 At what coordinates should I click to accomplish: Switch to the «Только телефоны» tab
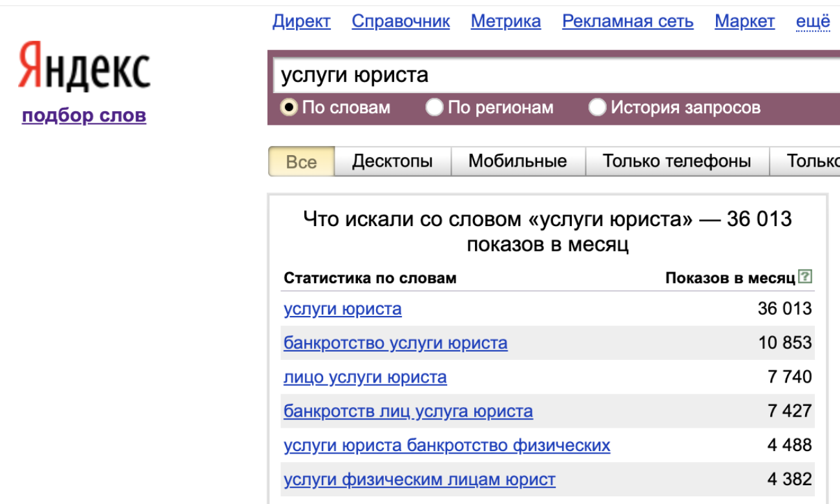pos(677,162)
